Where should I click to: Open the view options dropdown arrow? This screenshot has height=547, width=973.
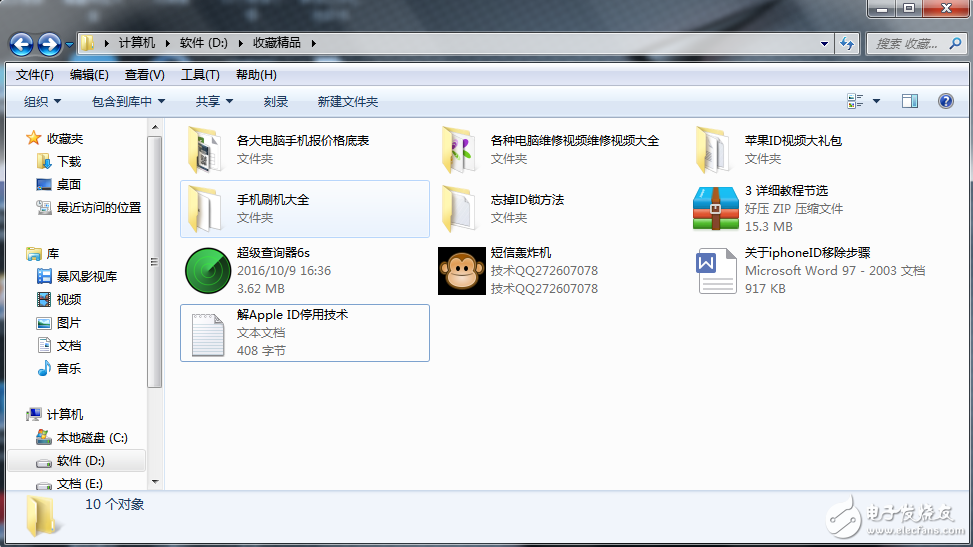tap(876, 101)
